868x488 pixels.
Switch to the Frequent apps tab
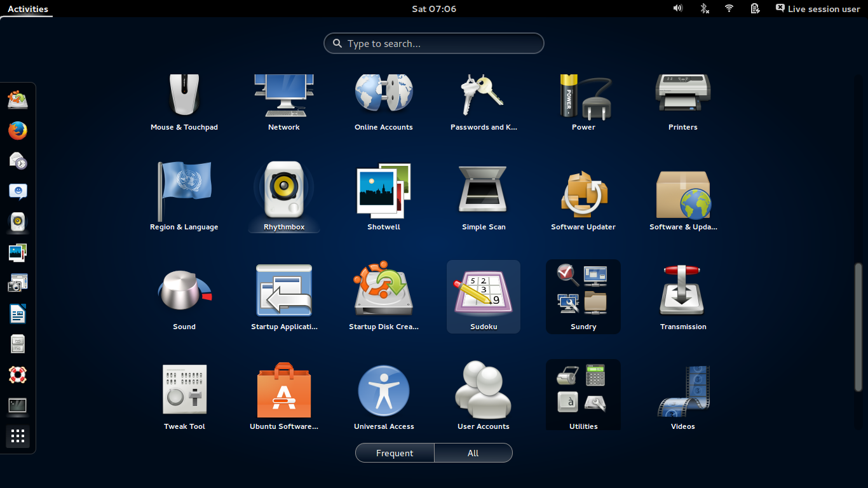(395, 453)
